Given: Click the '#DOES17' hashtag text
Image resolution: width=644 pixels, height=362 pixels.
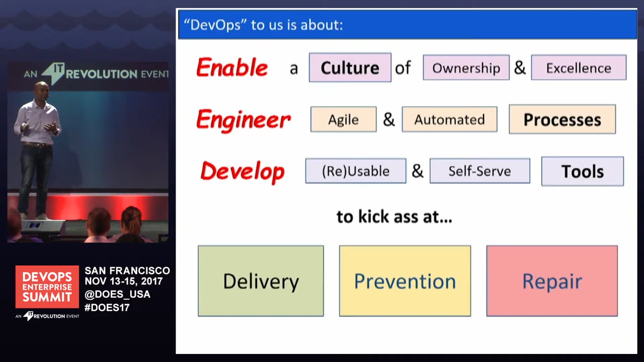Looking at the screenshot, I should pos(107,307).
